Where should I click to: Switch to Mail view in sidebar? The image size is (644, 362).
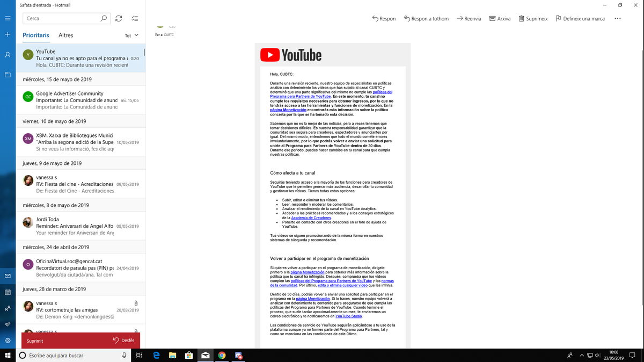[x=8, y=276]
